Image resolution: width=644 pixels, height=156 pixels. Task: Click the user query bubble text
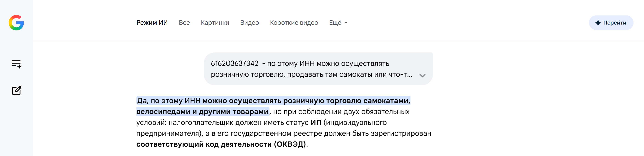coord(312,69)
